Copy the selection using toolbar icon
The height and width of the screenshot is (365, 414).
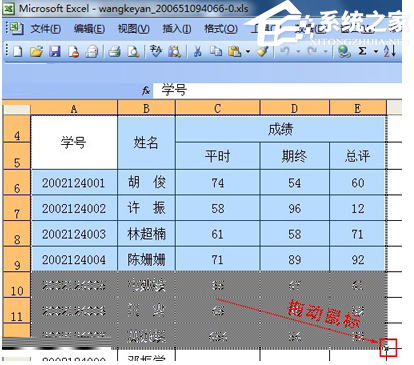[216, 51]
